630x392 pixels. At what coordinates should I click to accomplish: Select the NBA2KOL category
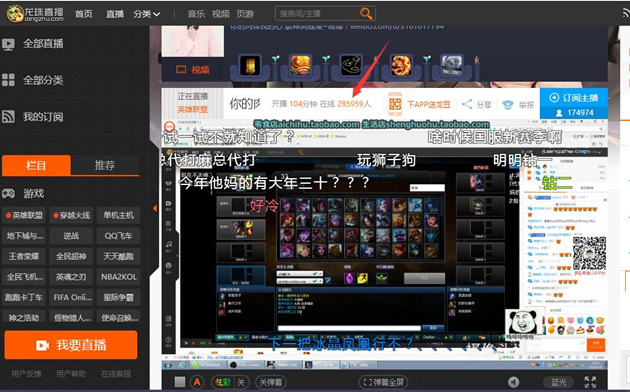118,277
